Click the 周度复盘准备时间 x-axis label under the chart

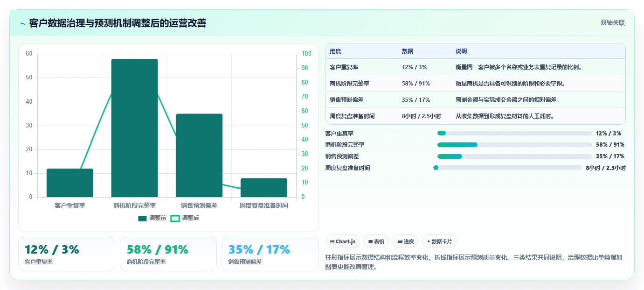(x=264, y=205)
